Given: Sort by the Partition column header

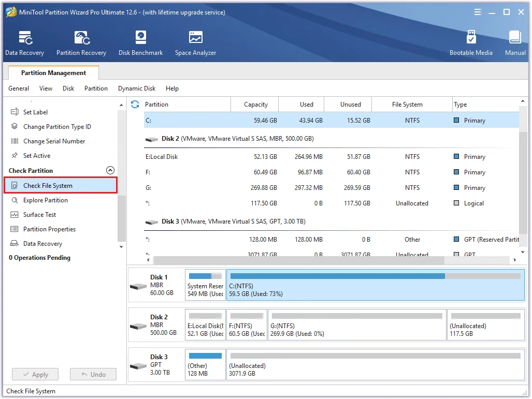Looking at the screenshot, I should tap(188, 105).
